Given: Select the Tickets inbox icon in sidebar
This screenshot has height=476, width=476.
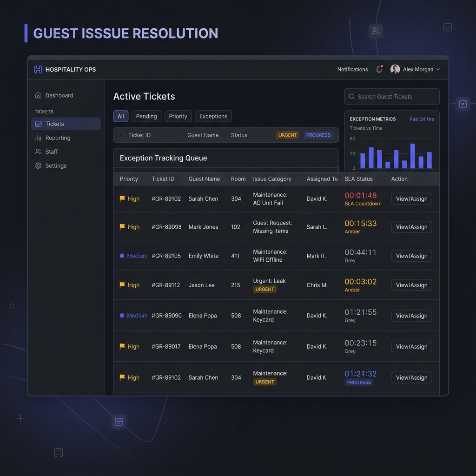Looking at the screenshot, I should 38,124.
